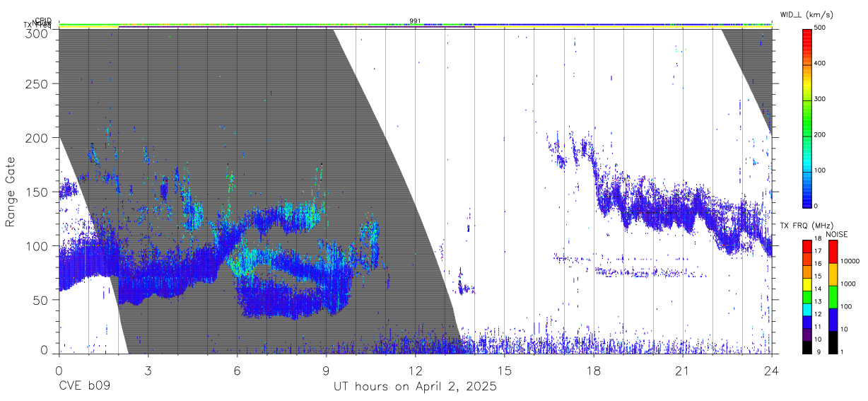
Task: Click the 'Range Gate' vertical axis title
Action: 11,192
